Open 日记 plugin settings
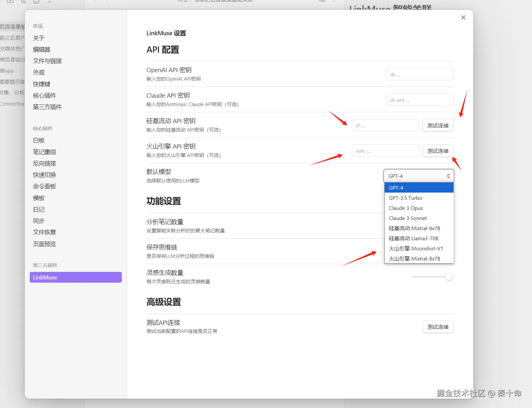This screenshot has height=408, width=532. 39,209
